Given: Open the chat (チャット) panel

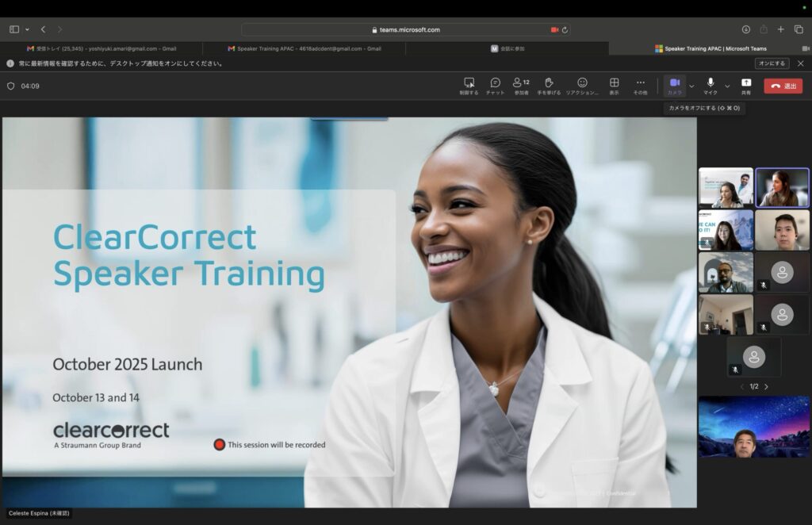Looking at the screenshot, I should point(495,83).
